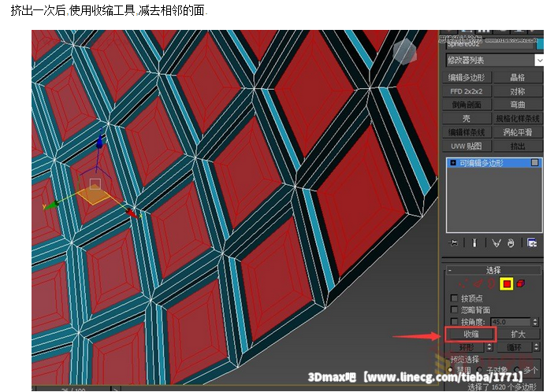Select the 禁用 preview selection radio
Image resolution: width=554 pixels, height=392 pixels.
450,370
